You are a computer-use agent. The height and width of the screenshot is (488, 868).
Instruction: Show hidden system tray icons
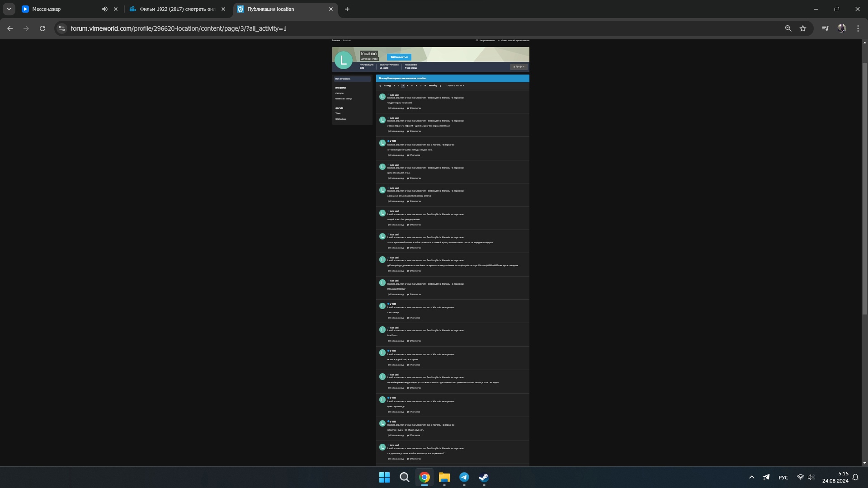(751, 477)
